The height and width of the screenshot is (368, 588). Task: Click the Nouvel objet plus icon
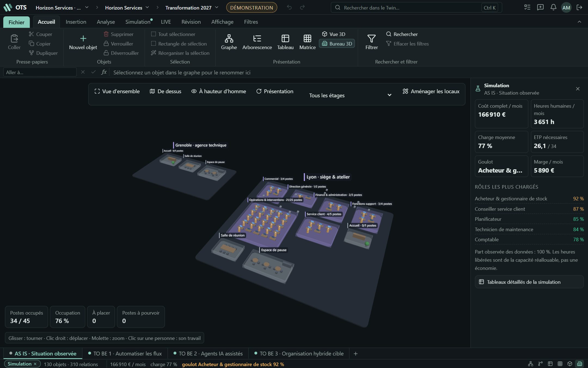[x=83, y=38]
